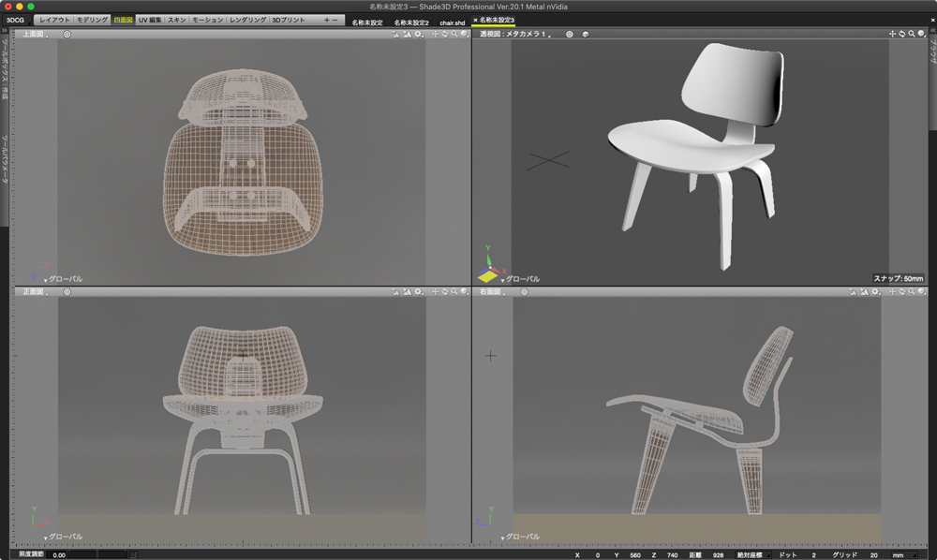Click the remove layout minus button
The width and height of the screenshot is (937, 560).
click(x=335, y=20)
